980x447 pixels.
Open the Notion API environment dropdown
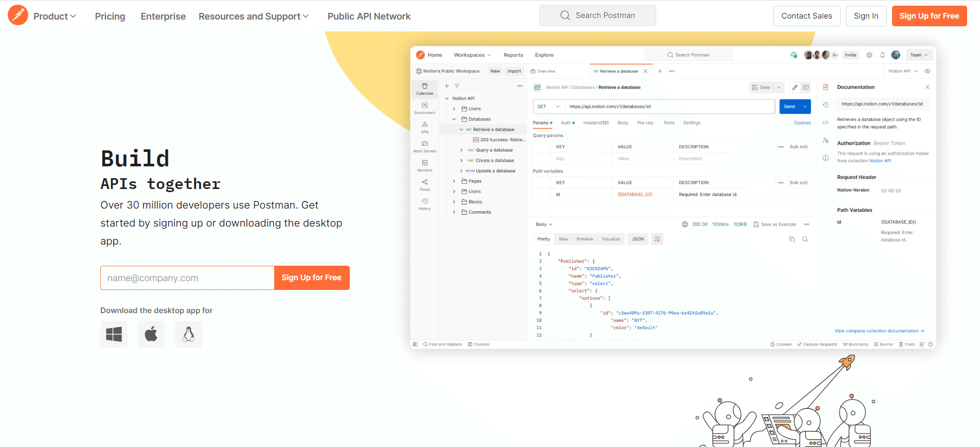tap(903, 71)
